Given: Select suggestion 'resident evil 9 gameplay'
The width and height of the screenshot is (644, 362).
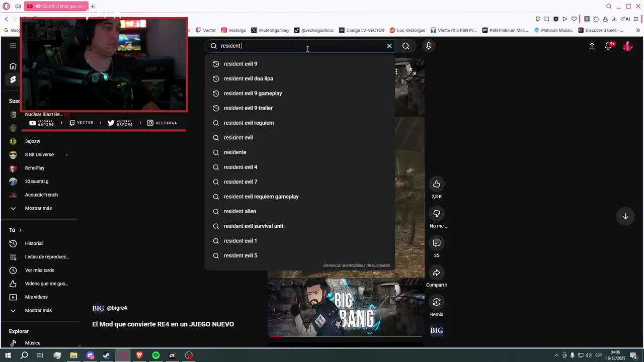Looking at the screenshot, I should coord(299,94).
